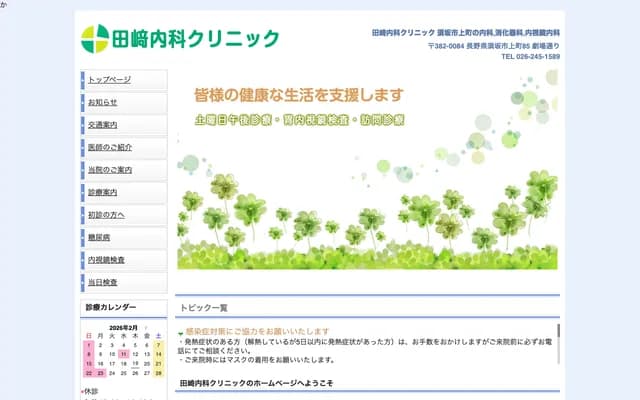
Task: Click the green clinic logo emblem
Action: [x=95, y=39]
